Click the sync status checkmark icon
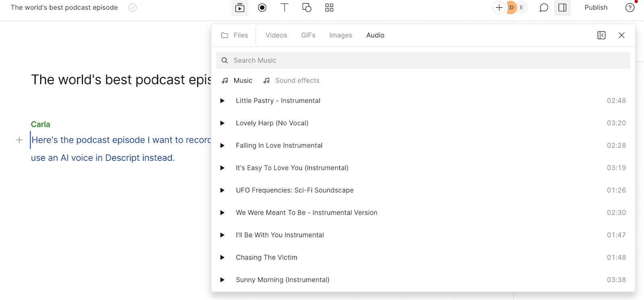The height and width of the screenshot is (300, 644). [x=132, y=8]
